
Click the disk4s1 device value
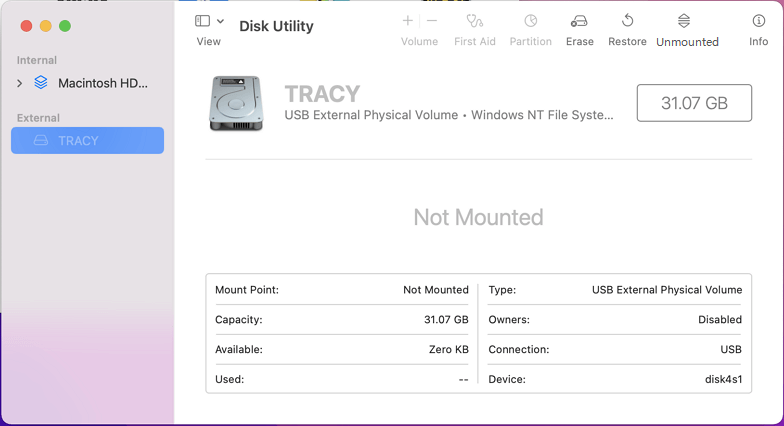pos(722,380)
